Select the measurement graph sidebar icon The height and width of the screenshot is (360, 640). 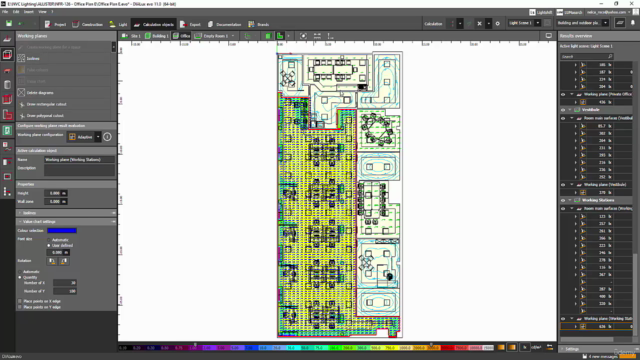[7, 146]
